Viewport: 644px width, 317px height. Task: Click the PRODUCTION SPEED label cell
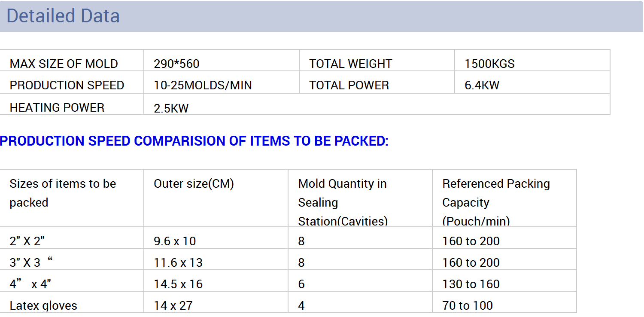[x=67, y=85]
